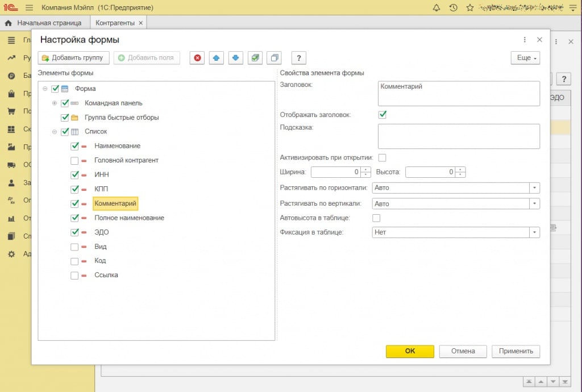This screenshot has height=392, width=582.
Task: Click the Добавить группу button
Action: (72, 58)
